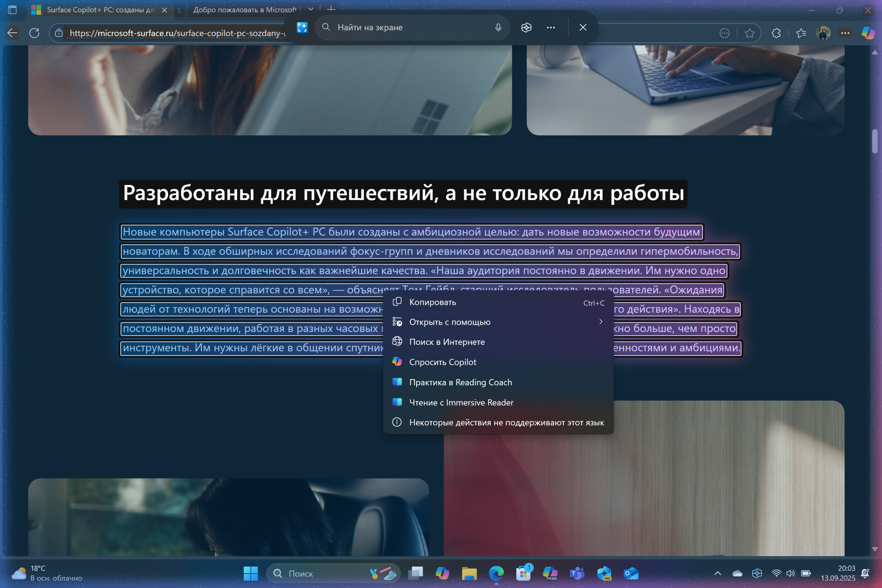Viewport: 882px width, 588px height.
Task: Open Microsoft Store from taskbar
Action: (x=523, y=574)
